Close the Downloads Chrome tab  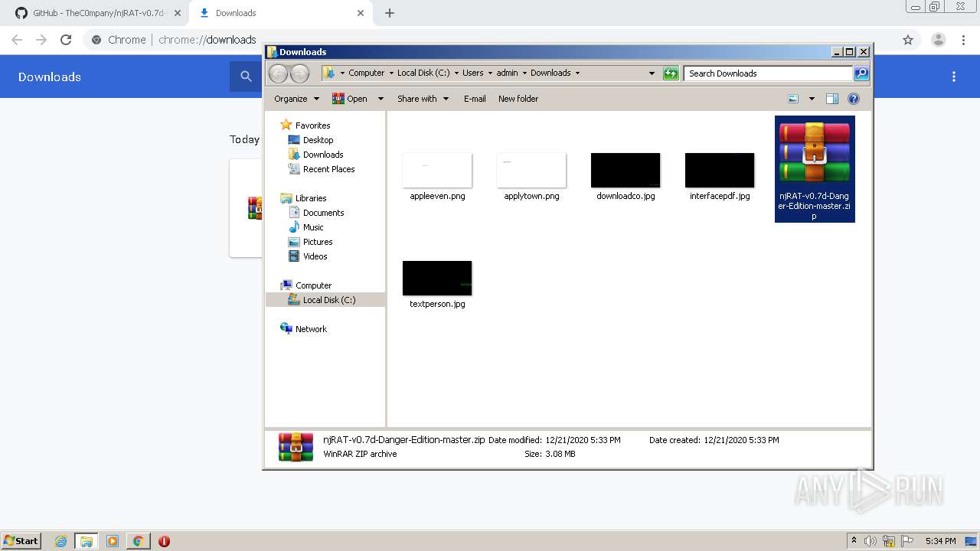pyautogui.click(x=361, y=13)
